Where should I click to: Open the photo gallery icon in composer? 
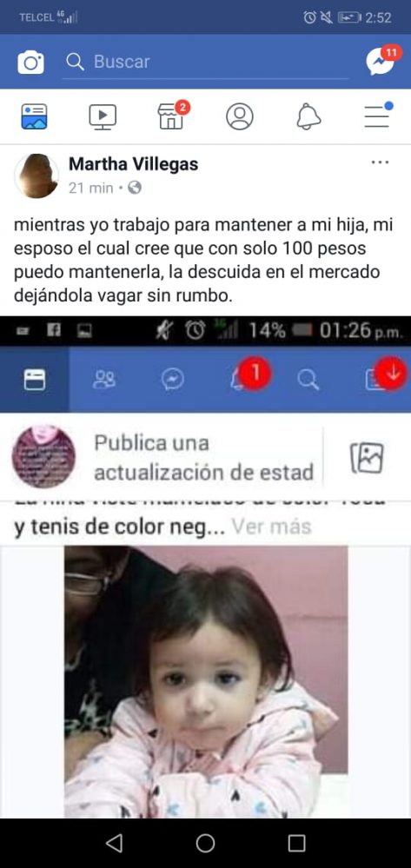coord(367,458)
